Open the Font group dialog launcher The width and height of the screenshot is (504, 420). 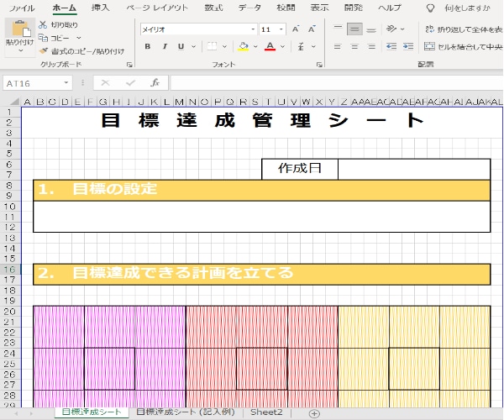tap(319, 65)
